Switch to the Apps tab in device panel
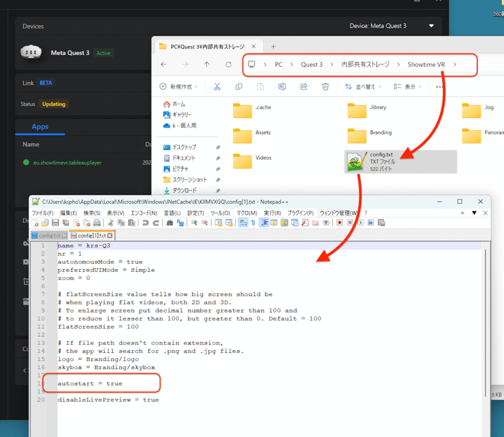The width and height of the screenshot is (504, 437). [40, 127]
